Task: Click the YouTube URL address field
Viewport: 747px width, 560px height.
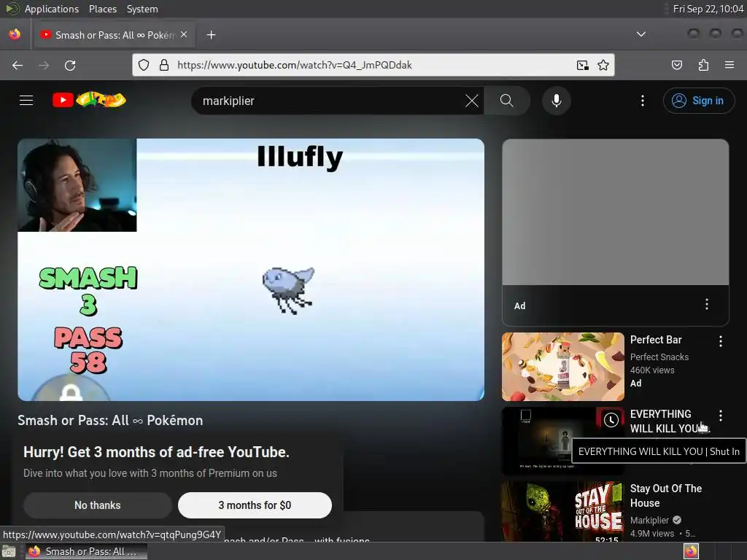Action: pos(371,65)
